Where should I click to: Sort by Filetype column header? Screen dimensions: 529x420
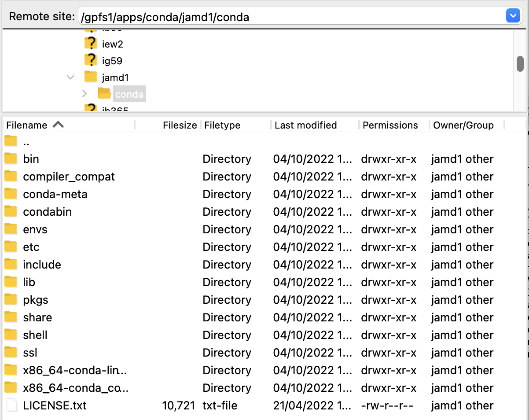[222, 125]
